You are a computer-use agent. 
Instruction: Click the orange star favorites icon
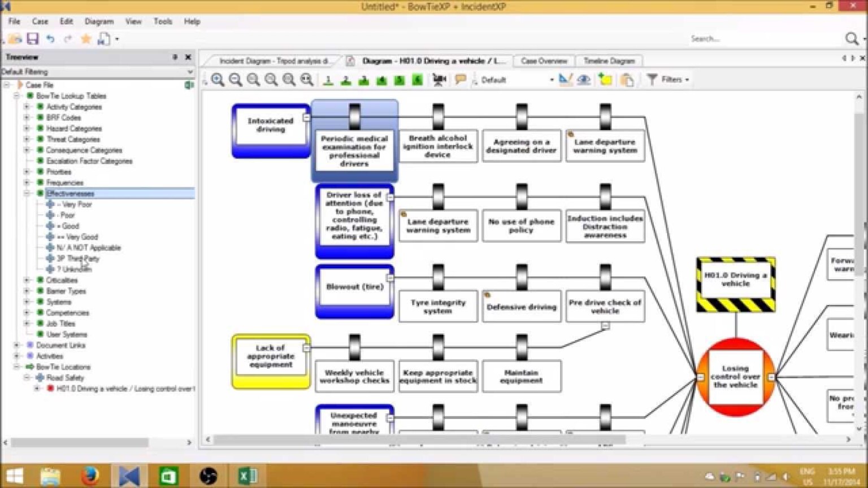[x=86, y=39]
